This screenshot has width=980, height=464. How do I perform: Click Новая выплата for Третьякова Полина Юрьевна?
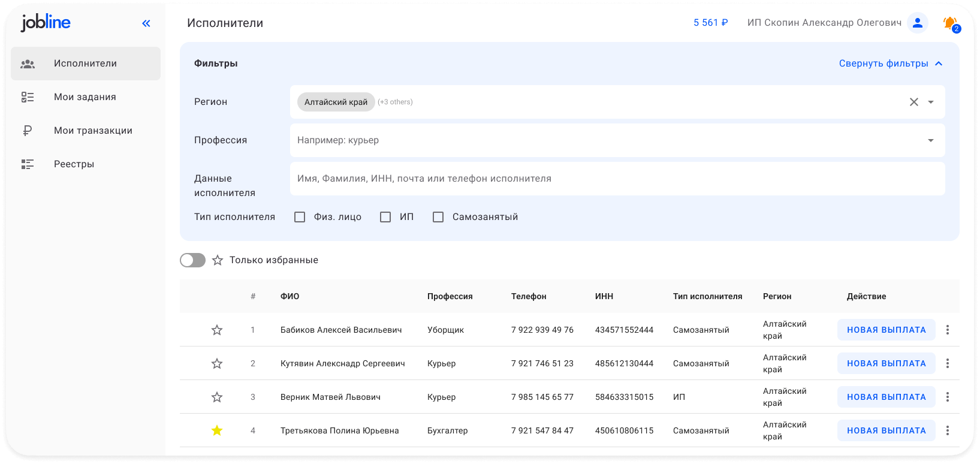pyautogui.click(x=886, y=430)
